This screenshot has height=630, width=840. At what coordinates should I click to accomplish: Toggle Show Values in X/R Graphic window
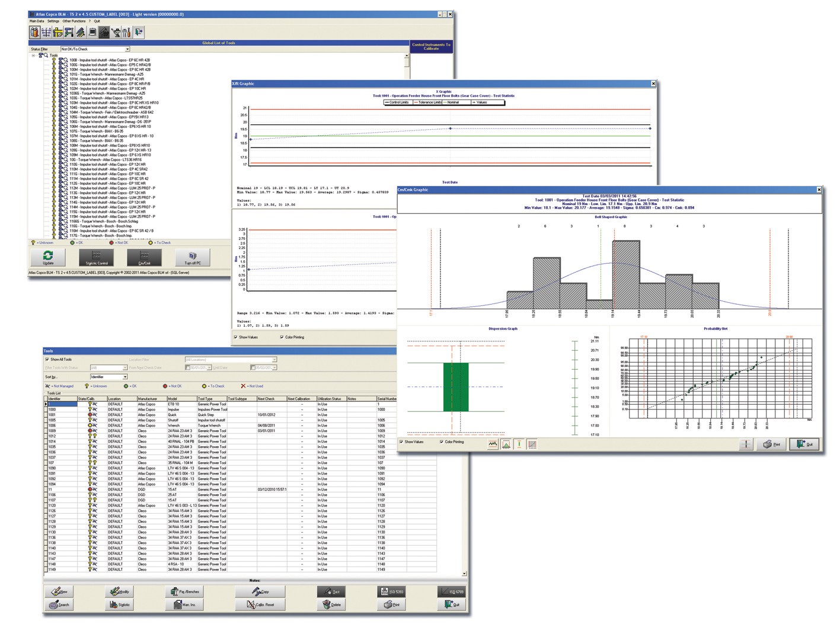click(236, 337)
